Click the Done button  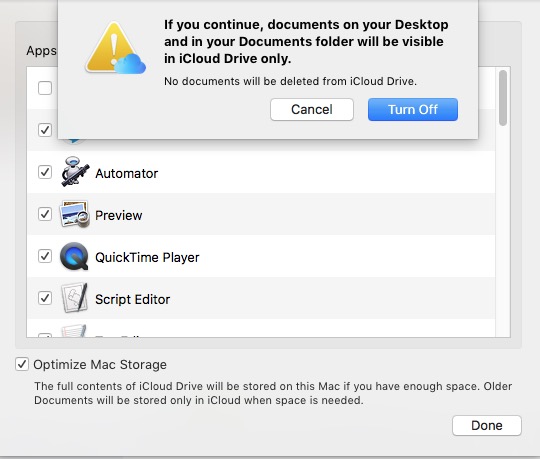[x=487, y=425]
